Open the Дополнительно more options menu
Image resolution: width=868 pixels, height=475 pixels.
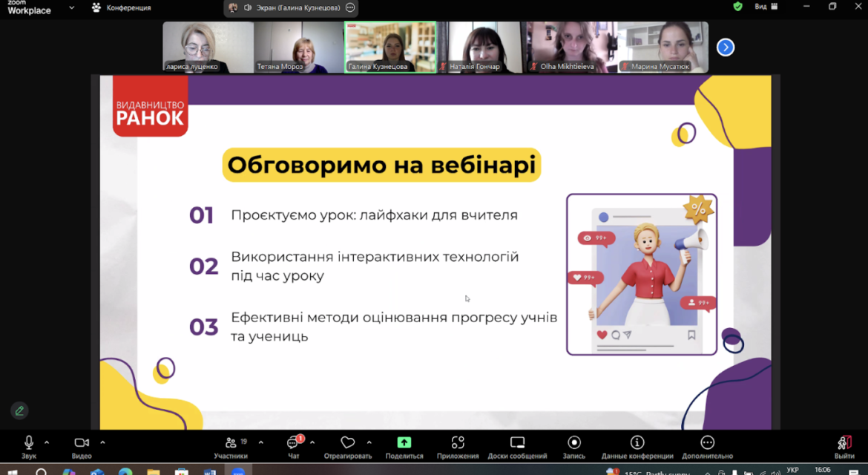click(708, 448)
